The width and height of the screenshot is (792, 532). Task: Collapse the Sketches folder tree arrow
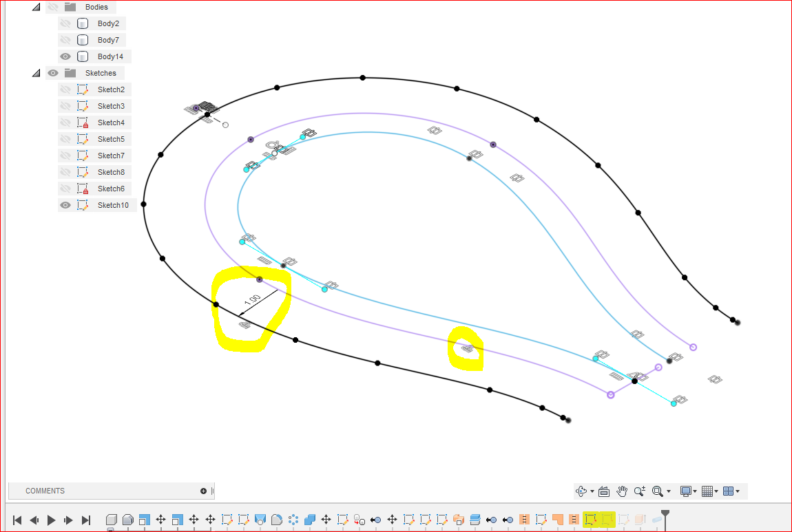[x=36, y=73]
